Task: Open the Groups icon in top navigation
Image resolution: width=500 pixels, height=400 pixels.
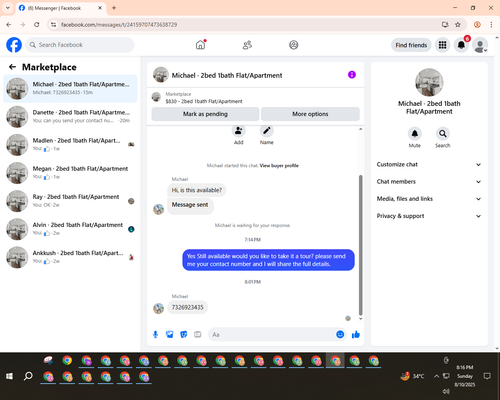Action: point(293,45)
